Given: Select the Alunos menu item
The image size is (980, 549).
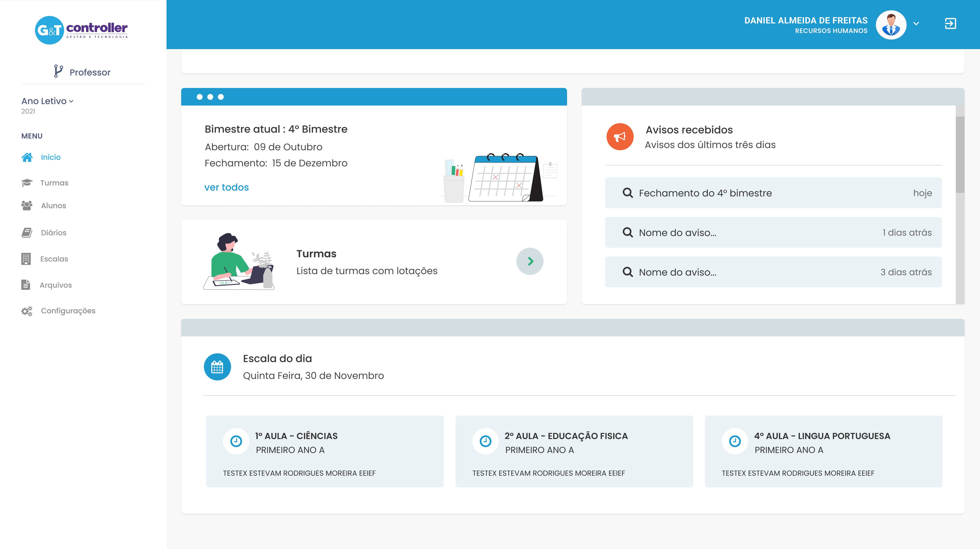Looking at the screenshot, I should point(53,206).
